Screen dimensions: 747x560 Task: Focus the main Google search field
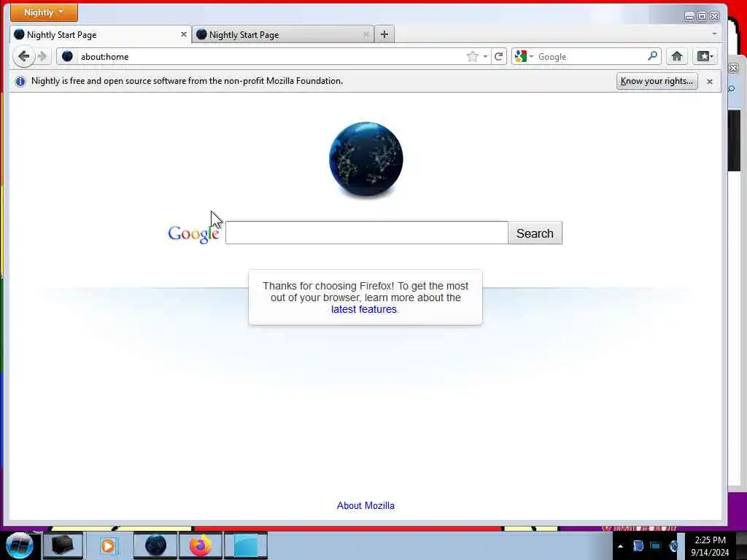point(367,233)
